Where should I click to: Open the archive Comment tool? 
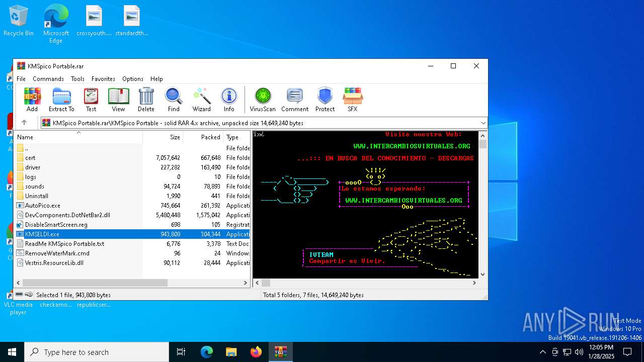pyautogui.click(x=295, y=100)
